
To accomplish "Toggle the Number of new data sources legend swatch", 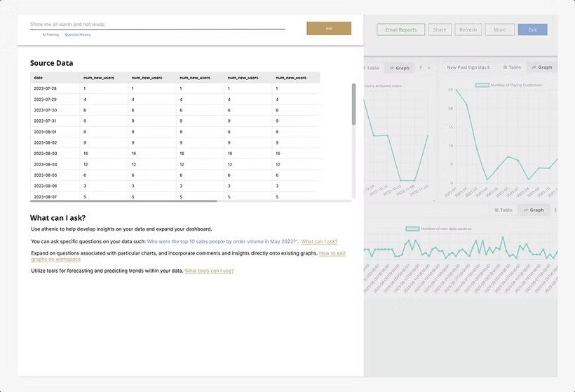I will coord(412,229).
